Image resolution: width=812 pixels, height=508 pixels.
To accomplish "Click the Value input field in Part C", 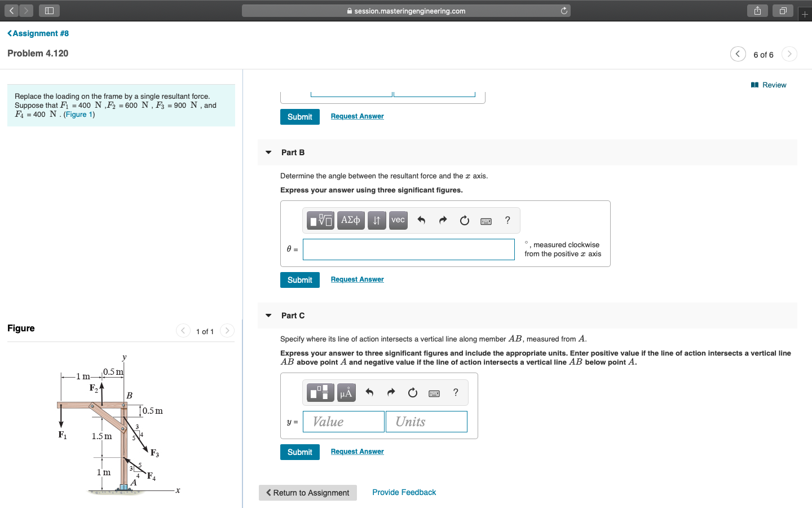I will coord(343,421).
